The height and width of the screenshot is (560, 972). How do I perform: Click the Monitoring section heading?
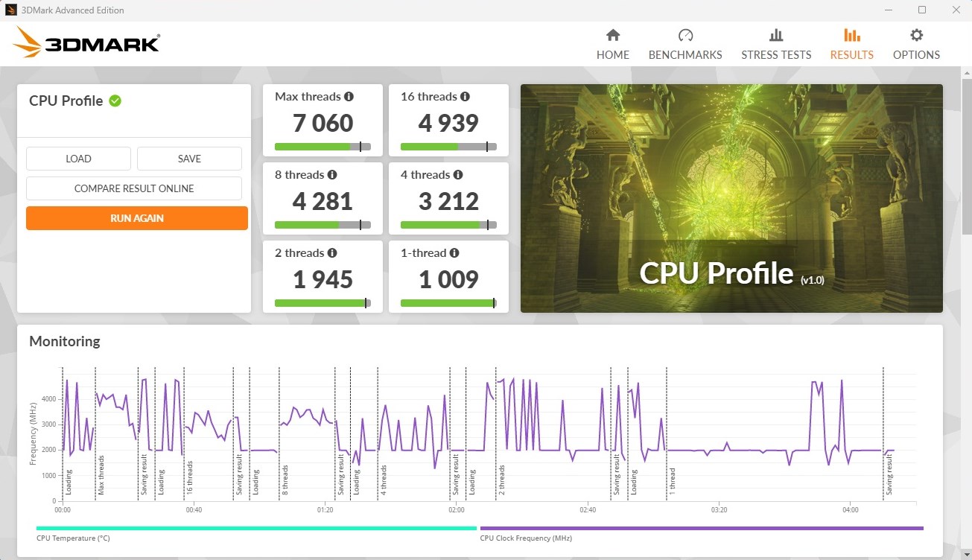[x=65, y=342]
